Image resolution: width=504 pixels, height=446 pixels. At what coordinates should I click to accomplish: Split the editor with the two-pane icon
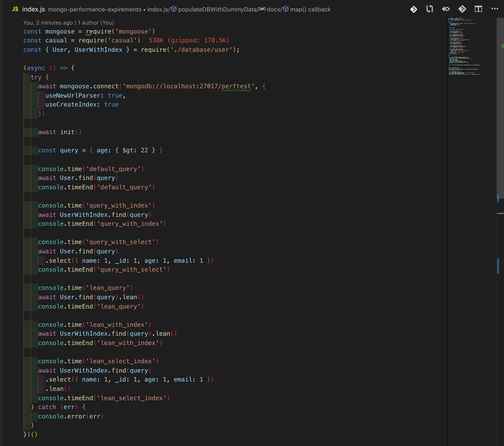tap(478, 9)
